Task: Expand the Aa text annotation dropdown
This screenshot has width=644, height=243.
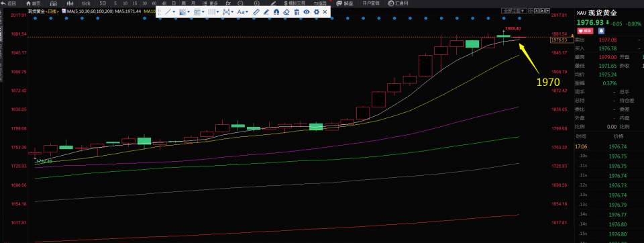Action: pyautogui.click(x=246, y=12)
